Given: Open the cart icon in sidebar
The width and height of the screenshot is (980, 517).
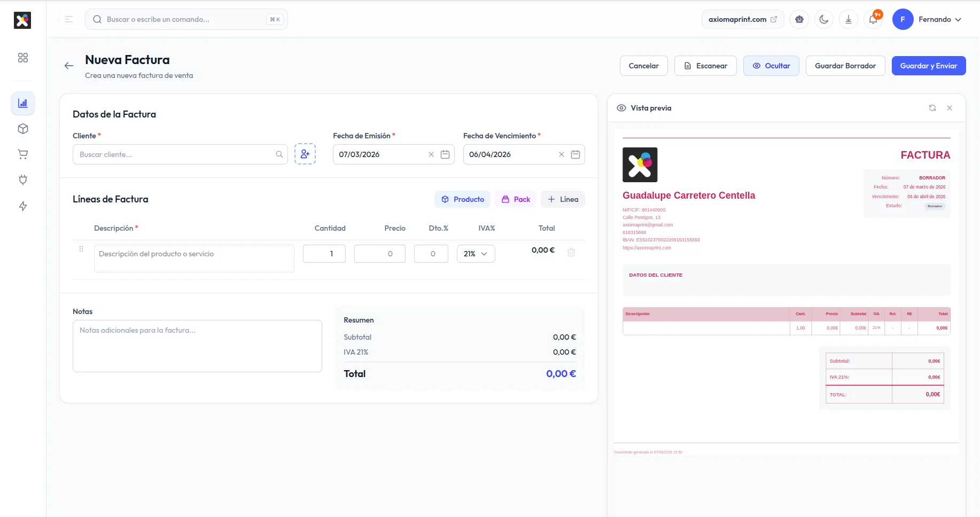Looking at the screenshot, I should pos(23,154).
